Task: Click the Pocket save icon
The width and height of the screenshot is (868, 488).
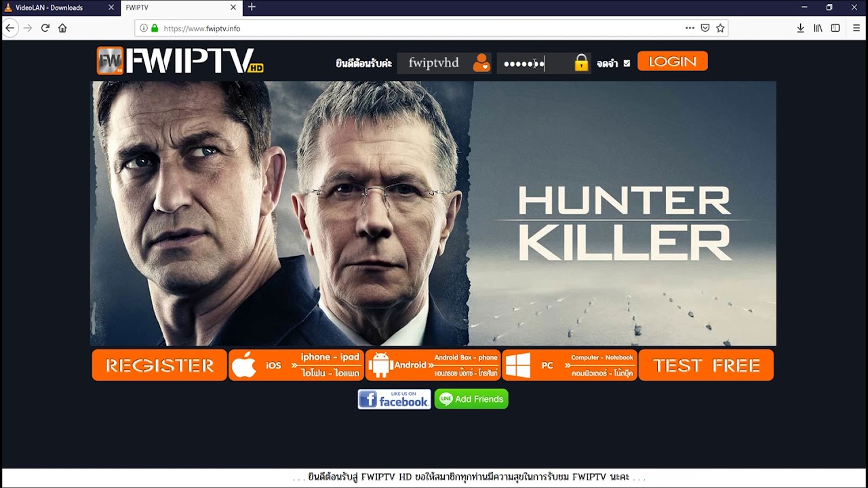Action: (x=705, y=28)
